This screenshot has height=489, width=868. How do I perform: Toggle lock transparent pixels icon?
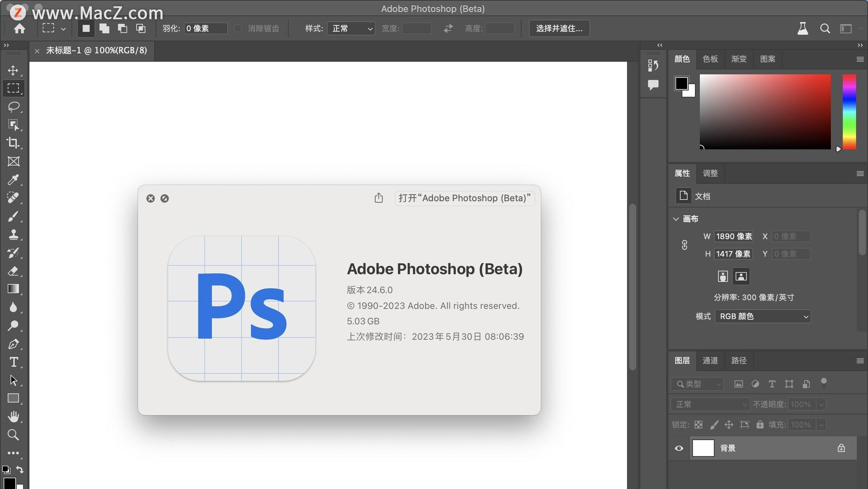[698, 425]
